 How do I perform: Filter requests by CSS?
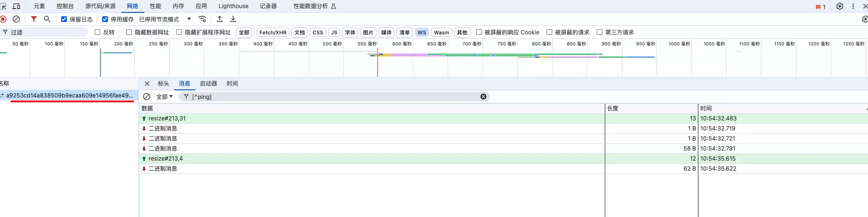[x=318, y=33]
